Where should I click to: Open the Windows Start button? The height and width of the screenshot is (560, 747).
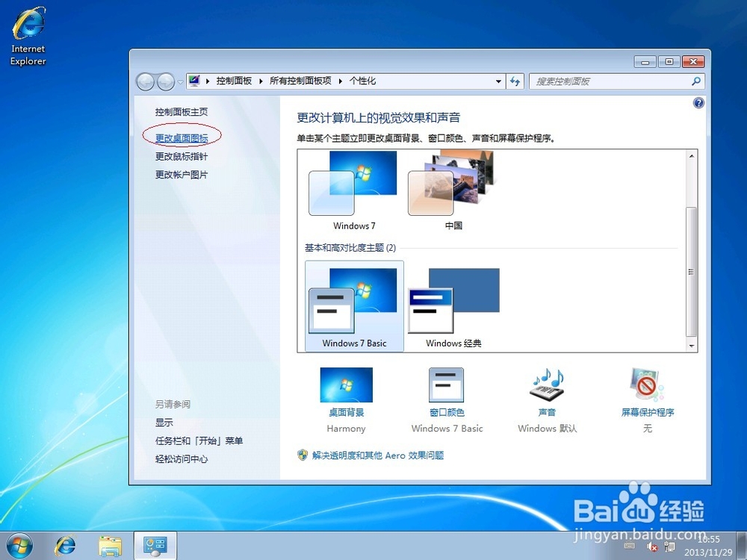19,546
